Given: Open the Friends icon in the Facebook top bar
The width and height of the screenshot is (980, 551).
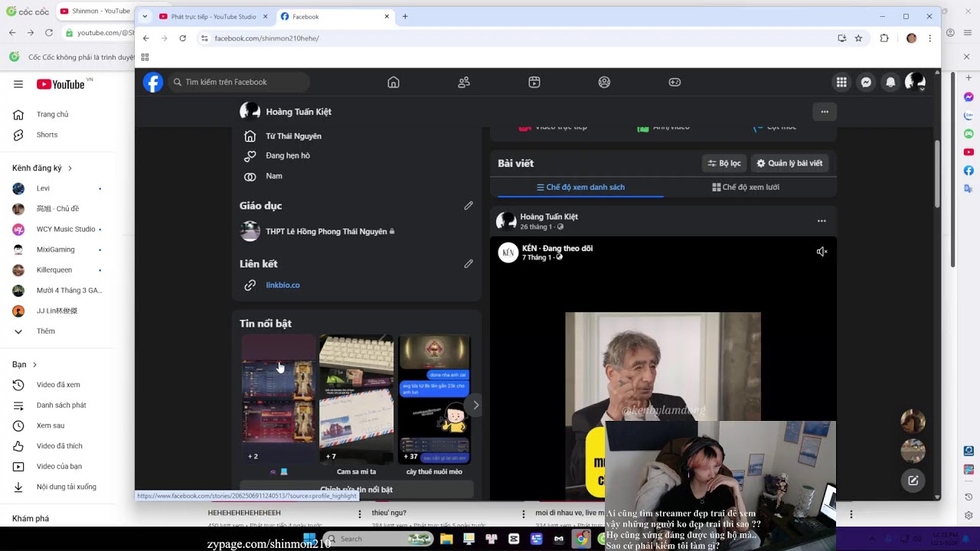Looking at the screenshot, I should click(464, 82).
